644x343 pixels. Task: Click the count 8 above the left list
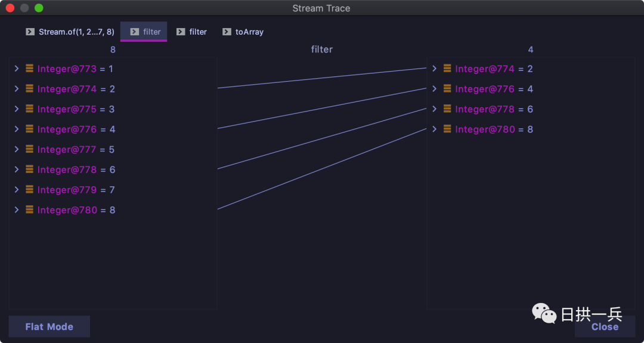113,50
